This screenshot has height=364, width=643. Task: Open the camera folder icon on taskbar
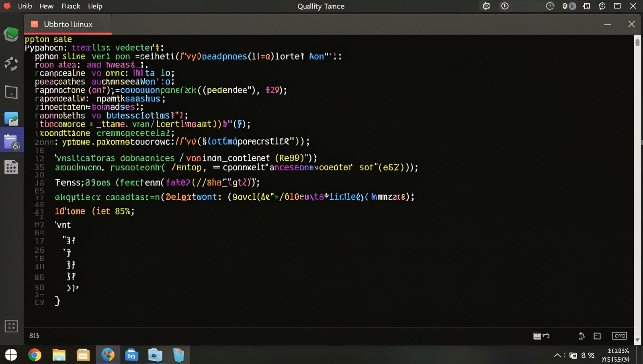pyautogui.click(x=155, y=355)
